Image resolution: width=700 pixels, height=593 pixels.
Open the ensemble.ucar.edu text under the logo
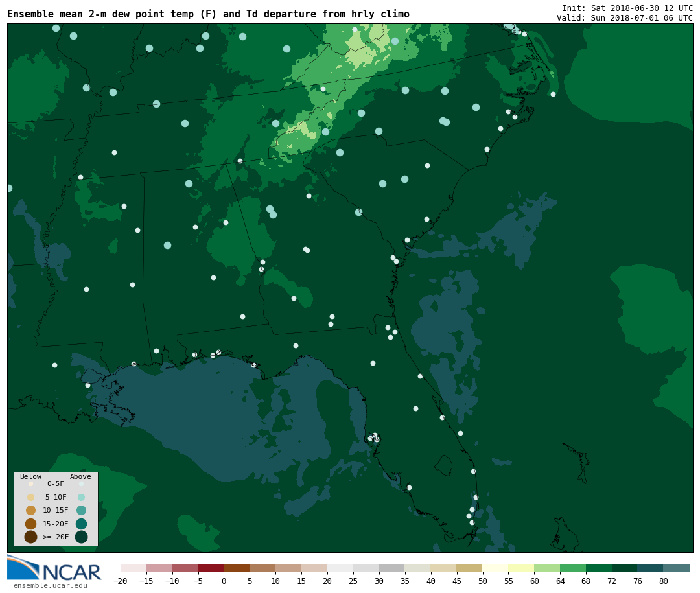[x=51, y=585]
